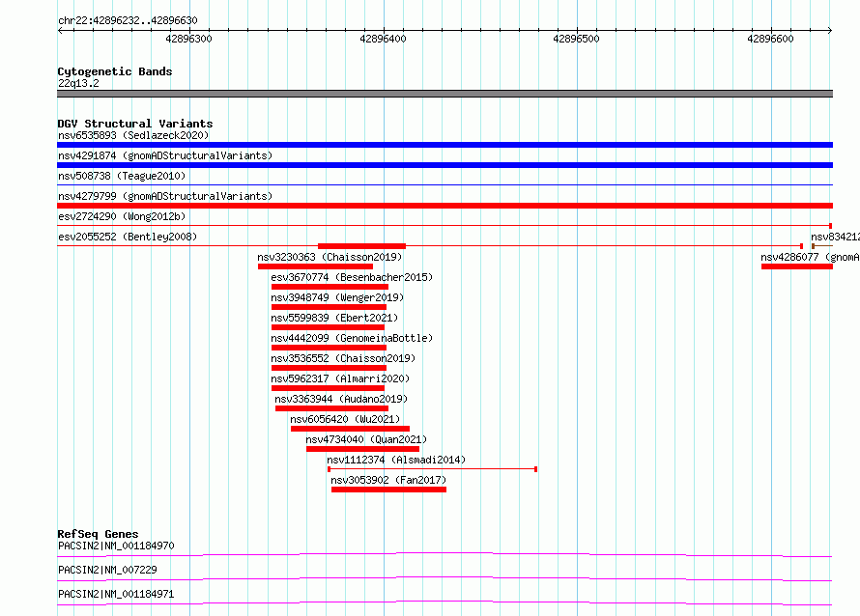Open nsv3053902 (Fan2017) label
Image resolution: width=860 pixels, height=616 pixels.
pyautogui.click(x=388, y=480)
